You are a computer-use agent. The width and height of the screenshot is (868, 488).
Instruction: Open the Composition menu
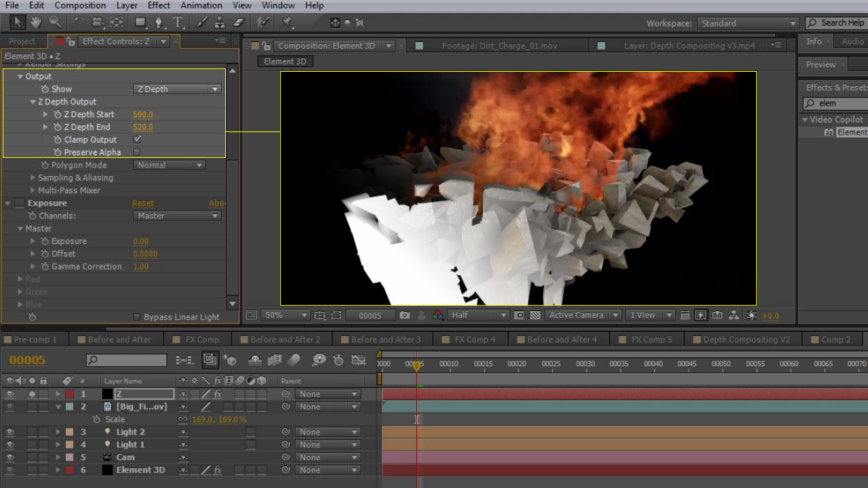coord(80,5)
